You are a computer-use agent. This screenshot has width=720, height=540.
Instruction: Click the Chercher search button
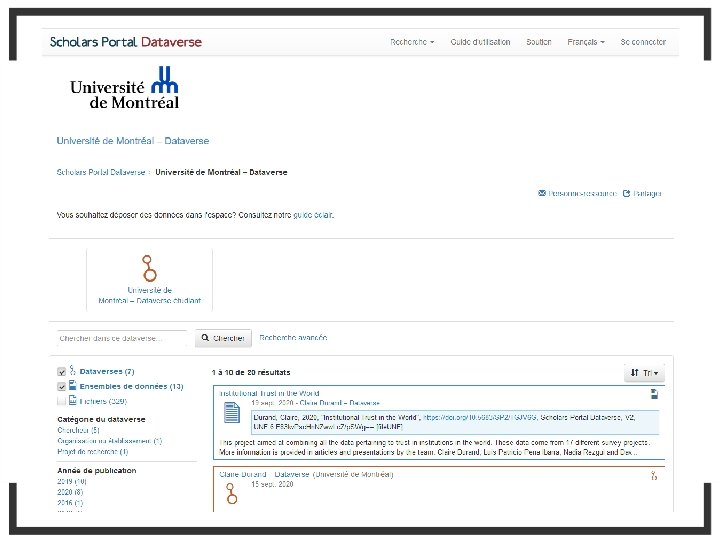pos(223,338)
